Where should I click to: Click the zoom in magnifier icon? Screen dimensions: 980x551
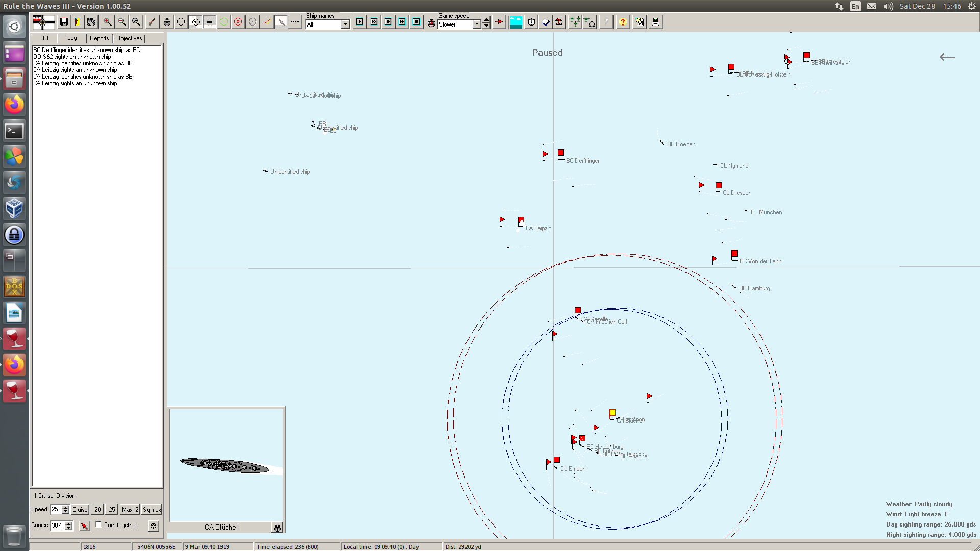(x=107, y=22)
